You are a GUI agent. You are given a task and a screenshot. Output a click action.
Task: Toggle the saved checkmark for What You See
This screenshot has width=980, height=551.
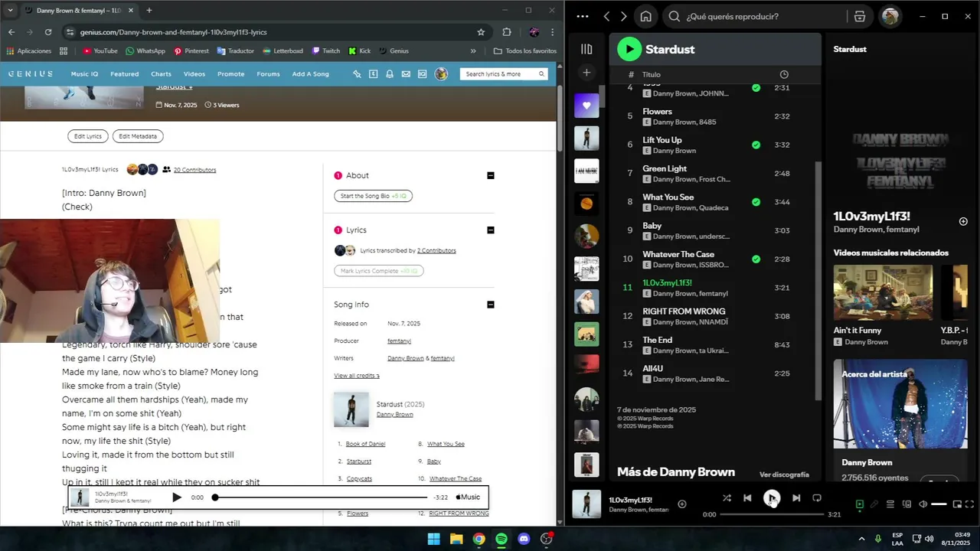[756, 202]
